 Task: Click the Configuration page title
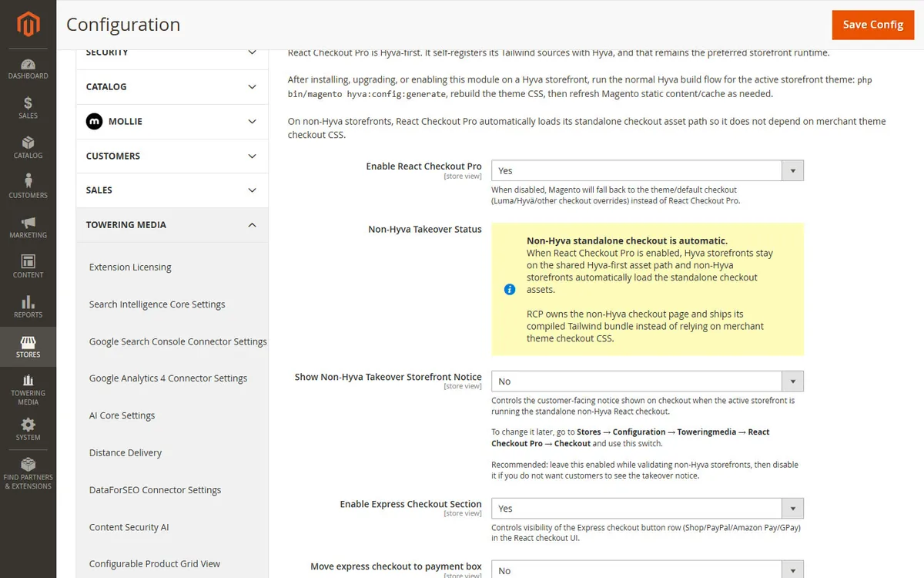point(123,25)
